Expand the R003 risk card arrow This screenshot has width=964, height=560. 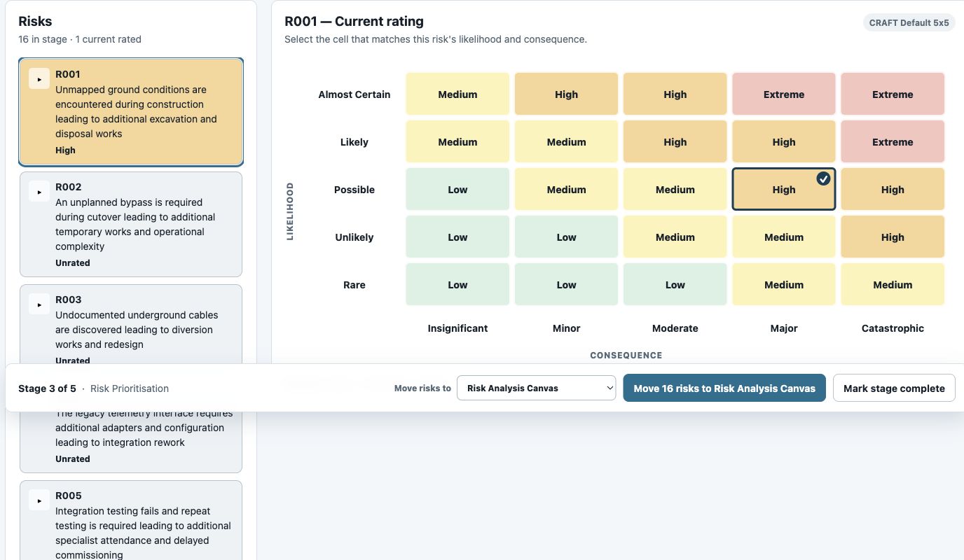click(39, 303)
